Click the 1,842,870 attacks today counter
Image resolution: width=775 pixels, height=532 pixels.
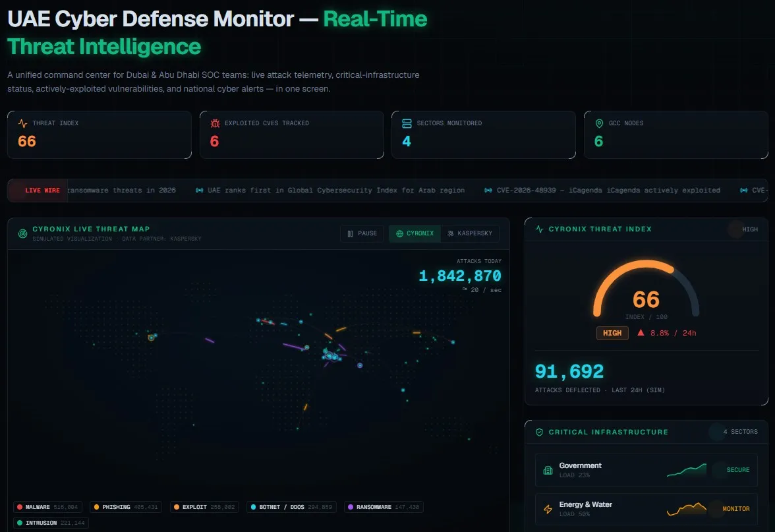click(x=460, y=276)
